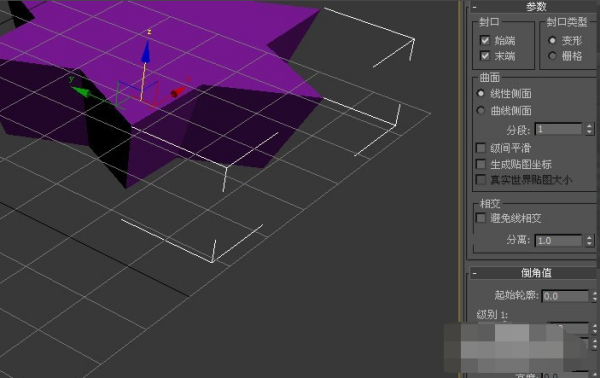Choose the 线性侧面 surface option
The image size is (600, 378).
coord(481,93)
